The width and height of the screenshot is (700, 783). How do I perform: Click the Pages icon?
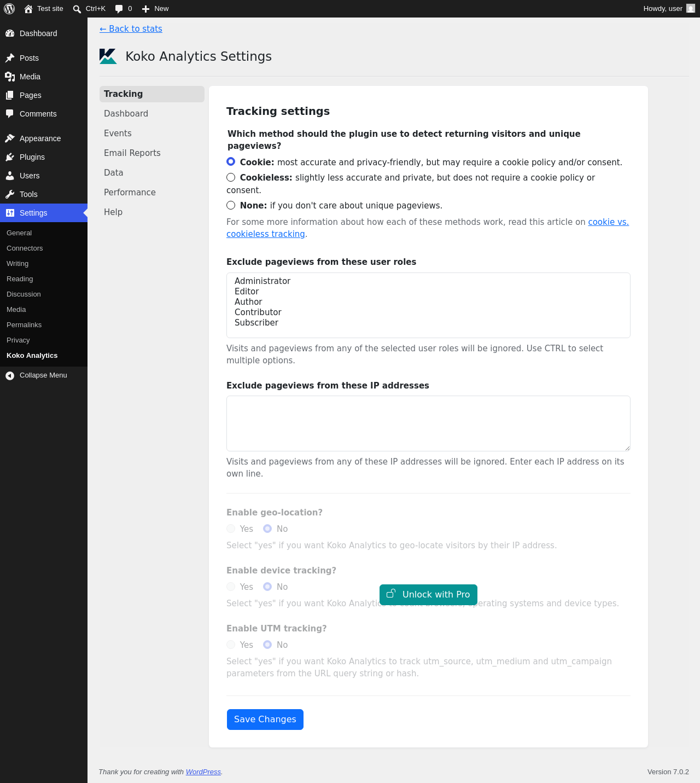[10, 95]
